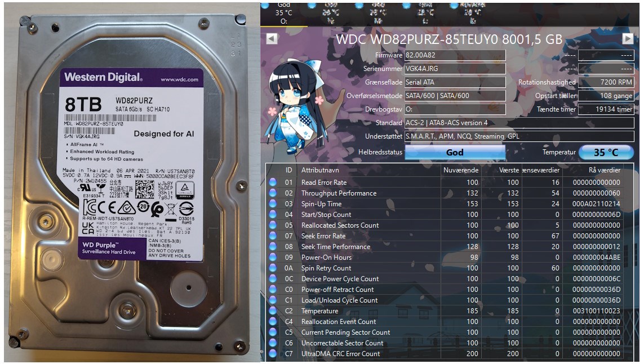Viewport: 644px width, 364px height.
Task: Click the status orb for Uncorrectable Sector Count
Action: click(273, 342)
